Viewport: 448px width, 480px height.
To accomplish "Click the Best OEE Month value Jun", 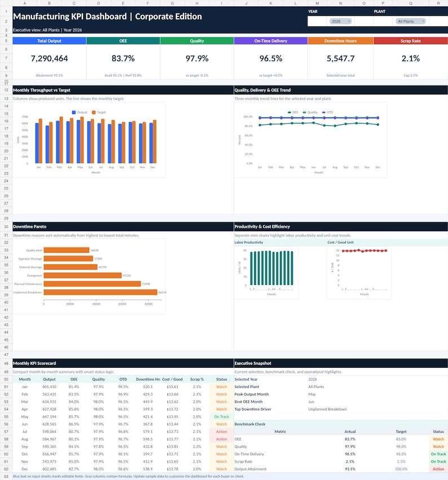I will 311,402.
